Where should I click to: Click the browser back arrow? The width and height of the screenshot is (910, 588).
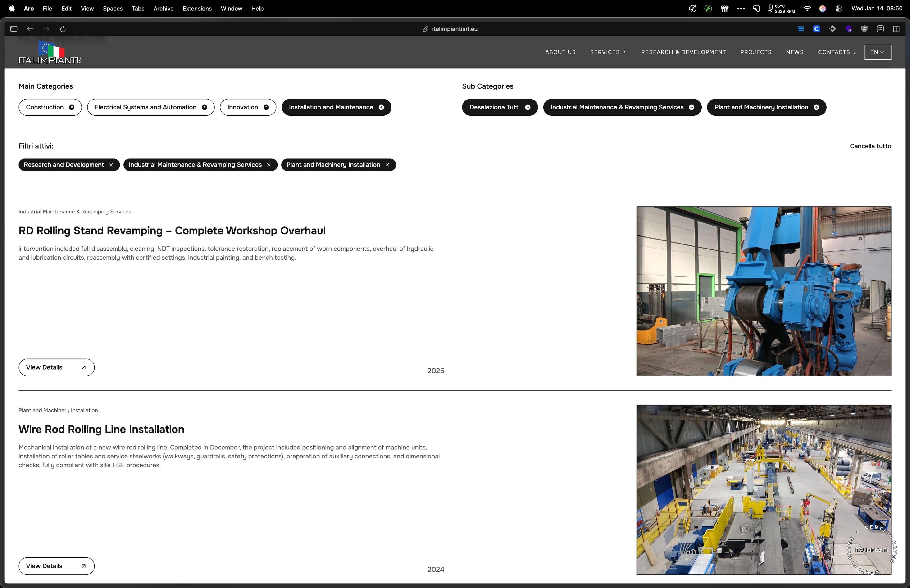click(30, 29)
